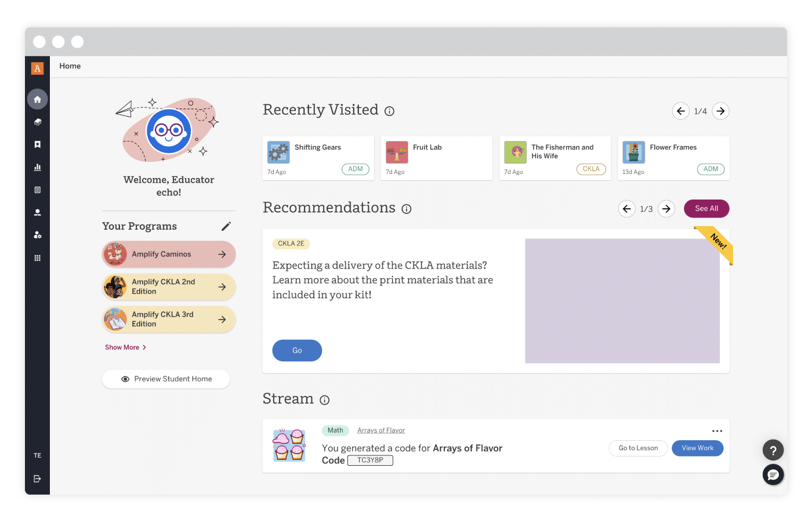
Task: Click the logout icon in the sidebar
Action: (x=37, y=478)
